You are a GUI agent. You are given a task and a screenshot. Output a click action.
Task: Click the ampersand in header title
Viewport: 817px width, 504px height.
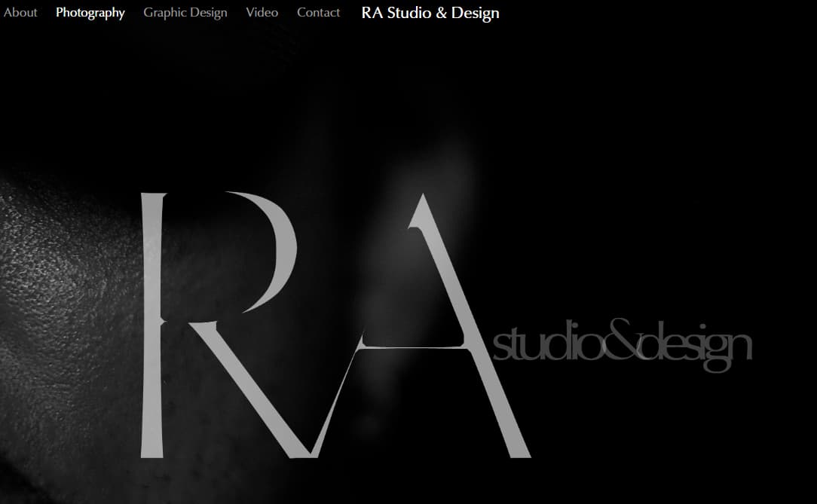tap(441, 13)
